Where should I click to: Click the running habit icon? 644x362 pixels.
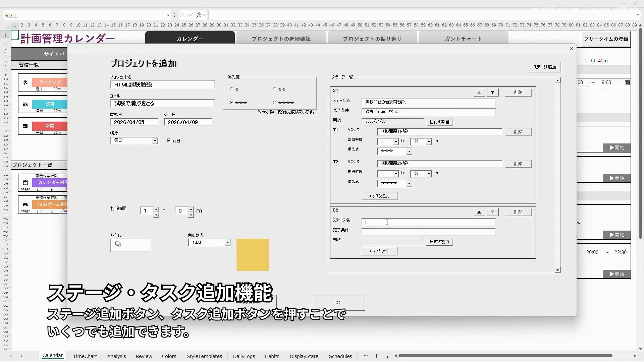[x=25, y=82]
